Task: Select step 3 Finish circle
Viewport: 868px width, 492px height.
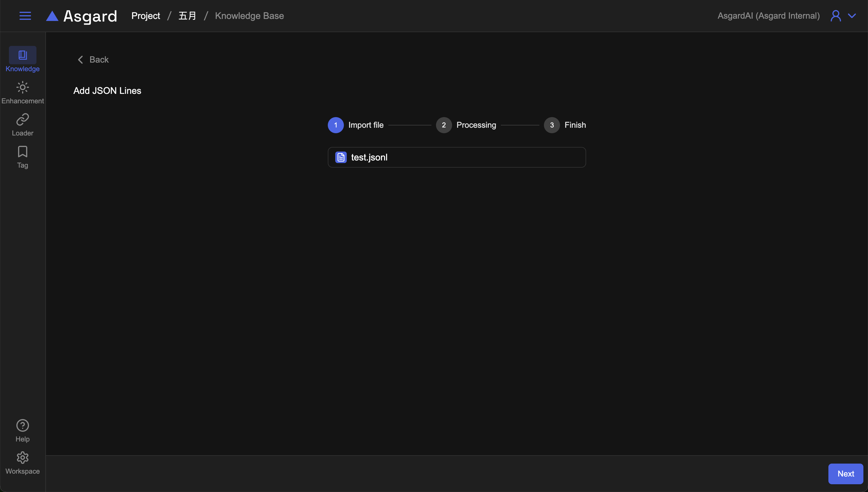Action: (552, 125)
